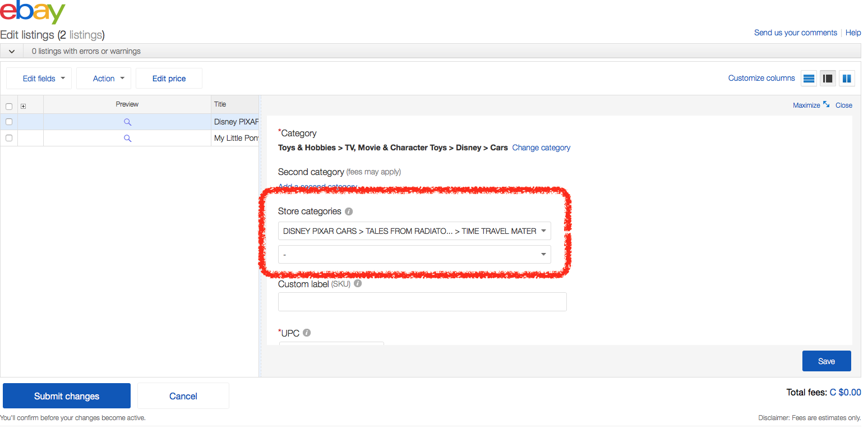Image resolution: width=868 pixels, height=428 pixels.
Task: Click the Save button
Action: click(x=827, y=361)
